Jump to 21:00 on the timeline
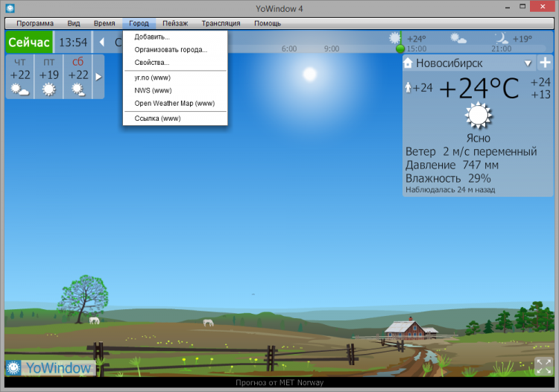 click(x=502, y=49)
